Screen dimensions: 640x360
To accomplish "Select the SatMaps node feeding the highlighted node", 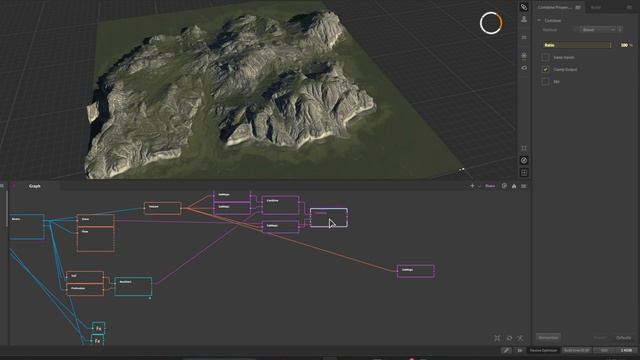I will [280, 227].
